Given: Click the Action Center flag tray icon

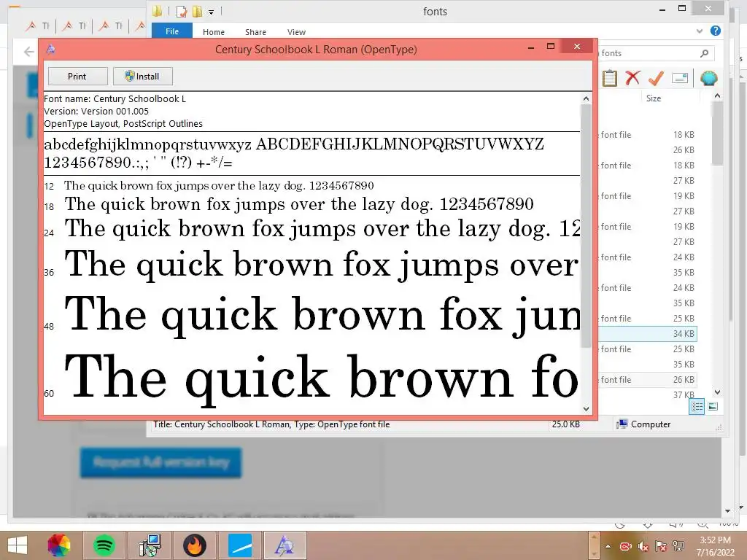Looking at the screenshot, I should pos(661,546).
